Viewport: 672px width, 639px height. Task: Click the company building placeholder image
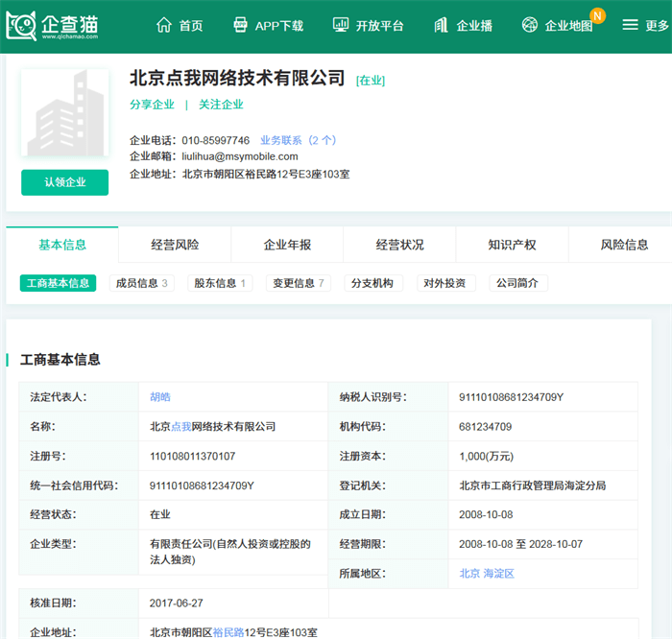coord(64,112)
